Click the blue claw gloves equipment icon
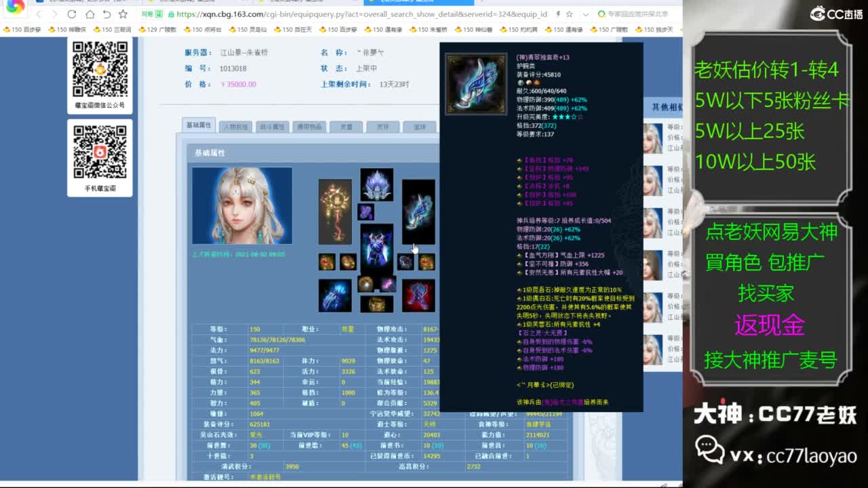868x488 pixels. tap(335, 296)
